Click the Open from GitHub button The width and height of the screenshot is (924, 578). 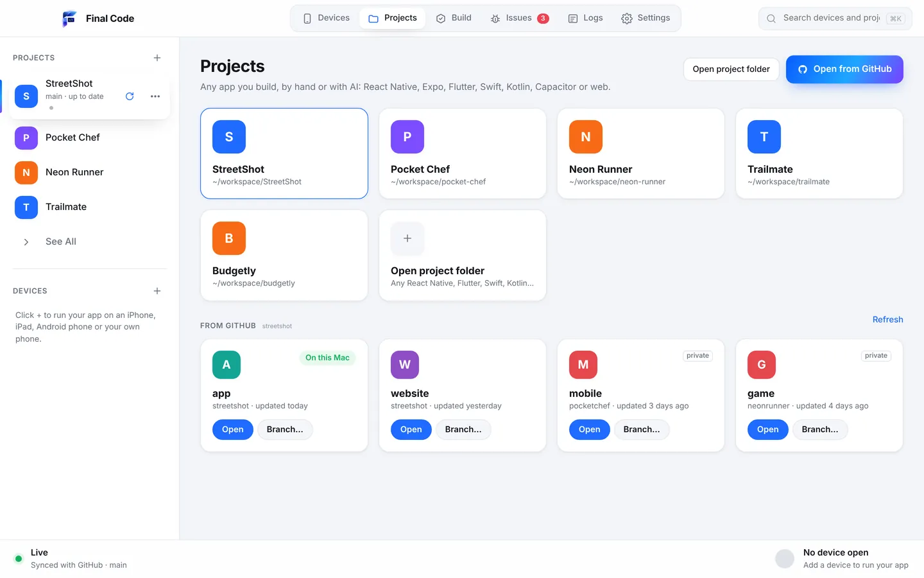(x=844, y=69)
